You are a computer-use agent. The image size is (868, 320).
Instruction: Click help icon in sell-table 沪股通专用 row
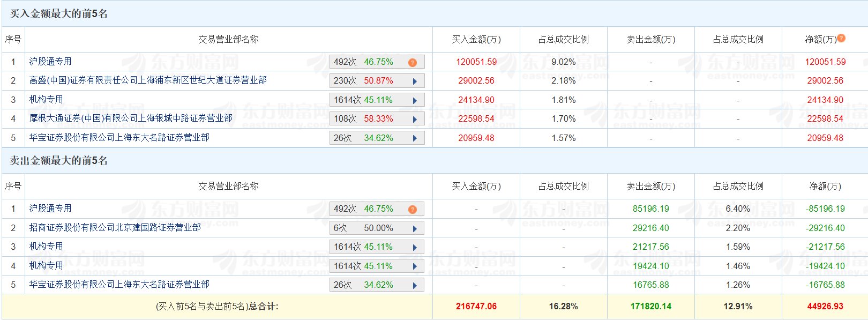click(x=412, y=209)
